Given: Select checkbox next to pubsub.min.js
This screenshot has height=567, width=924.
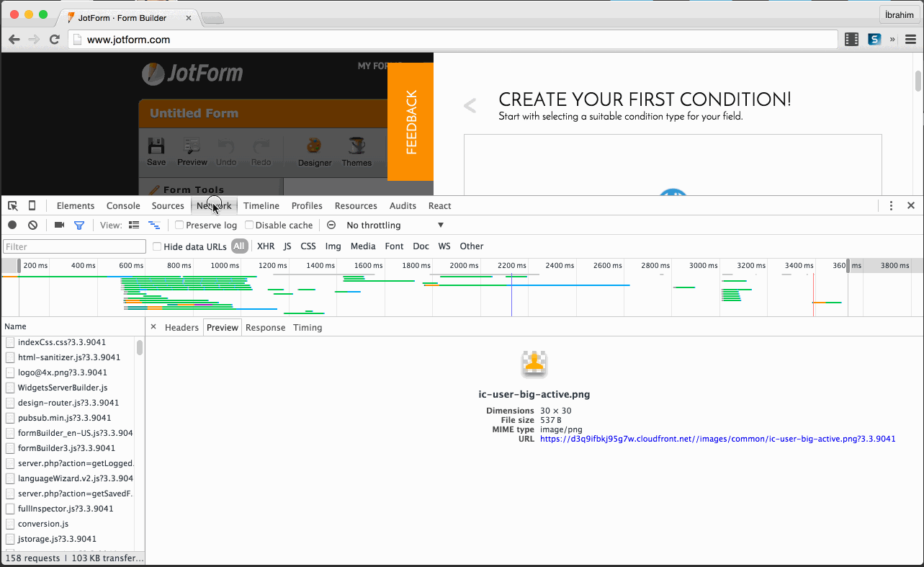Looking at the screenshot, I should coord(10,418).
